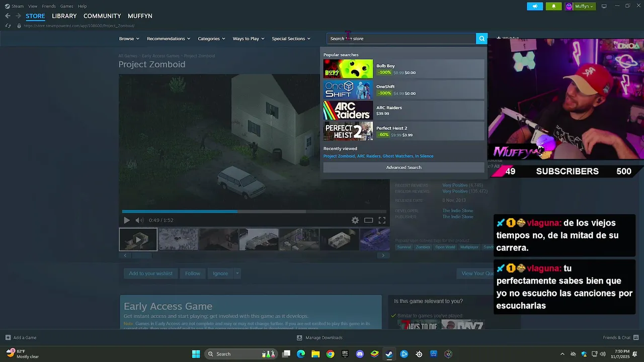
Task: Click Add to your wishlist
Action: (x=150, y=274)
